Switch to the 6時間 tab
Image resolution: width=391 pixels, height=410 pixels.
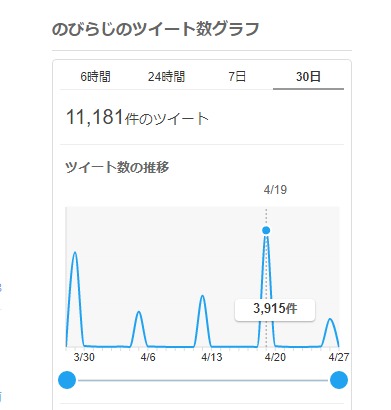pyautogui.click(x=96, y=77)
